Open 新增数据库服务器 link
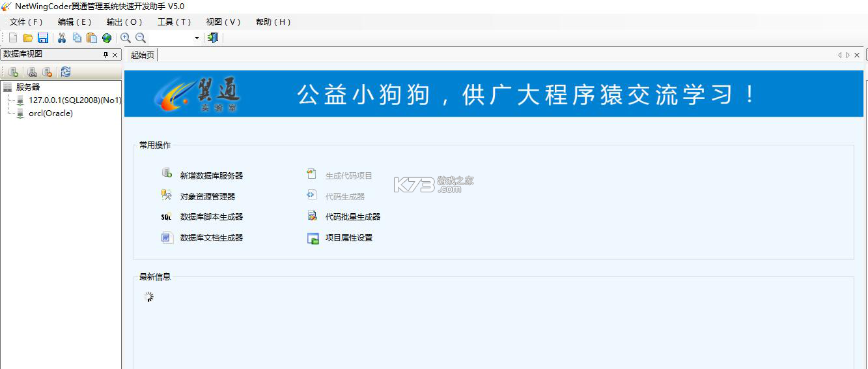This screenshot has width=868, height=369. coord(212,176)
